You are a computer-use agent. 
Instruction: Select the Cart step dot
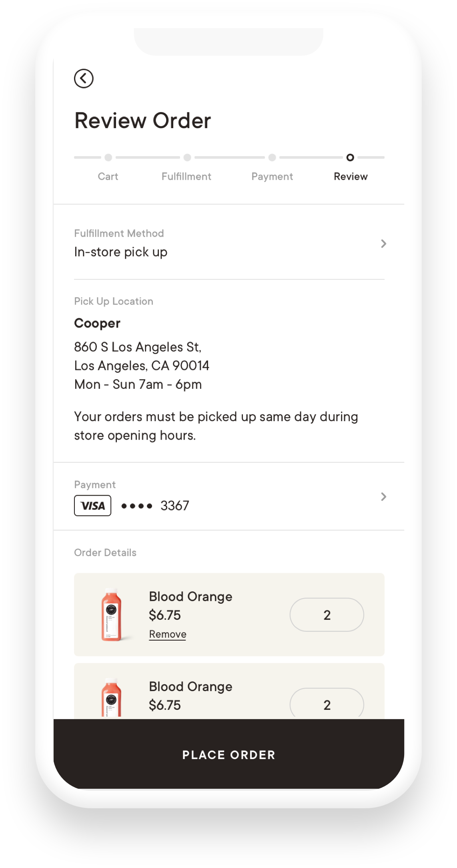coord(108,157)
